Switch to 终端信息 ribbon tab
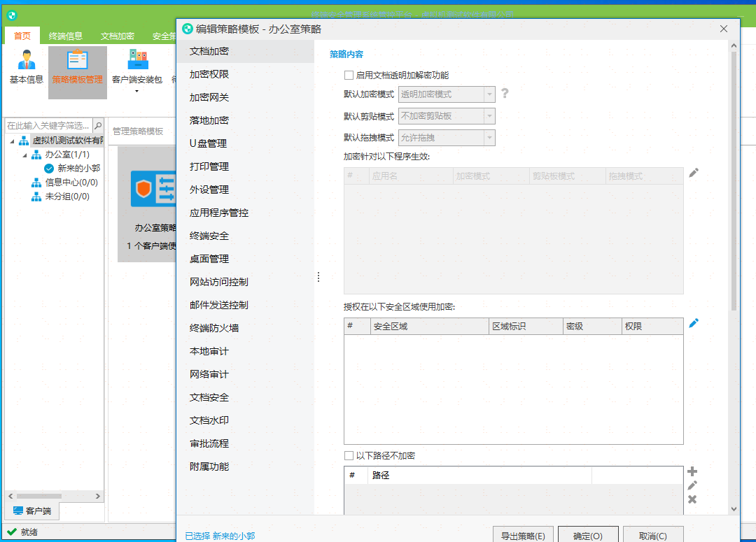Screen dimensions: 756x542 pyautogui.click(x=66, y=36)
